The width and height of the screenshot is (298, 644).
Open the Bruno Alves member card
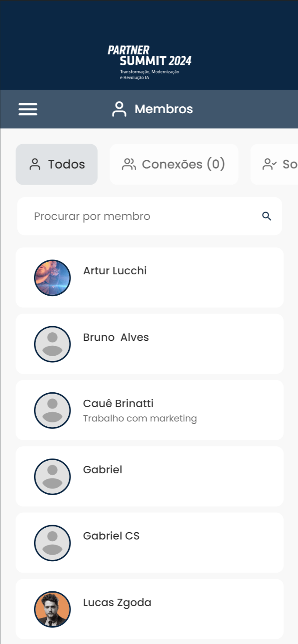pyautogui.click(x=149, y=344)
